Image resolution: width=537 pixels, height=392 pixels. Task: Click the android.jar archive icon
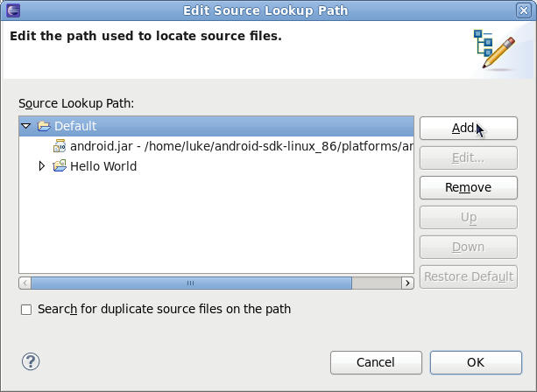click(x=60, y=146)
